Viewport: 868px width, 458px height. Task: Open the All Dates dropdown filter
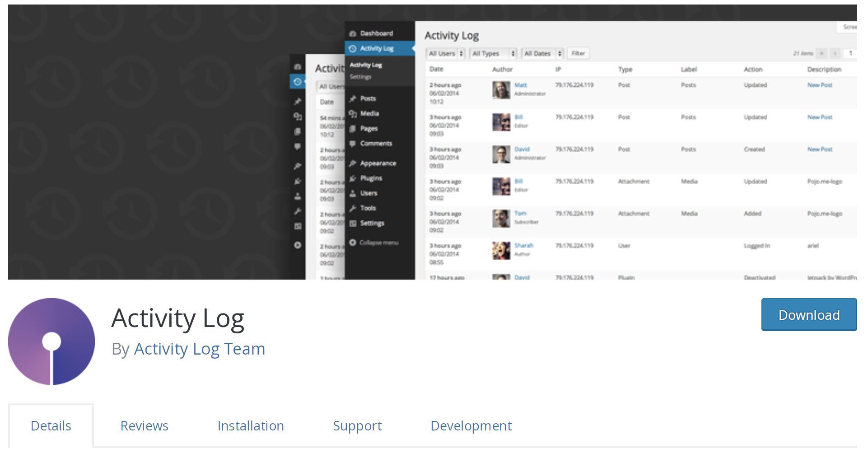542,53
